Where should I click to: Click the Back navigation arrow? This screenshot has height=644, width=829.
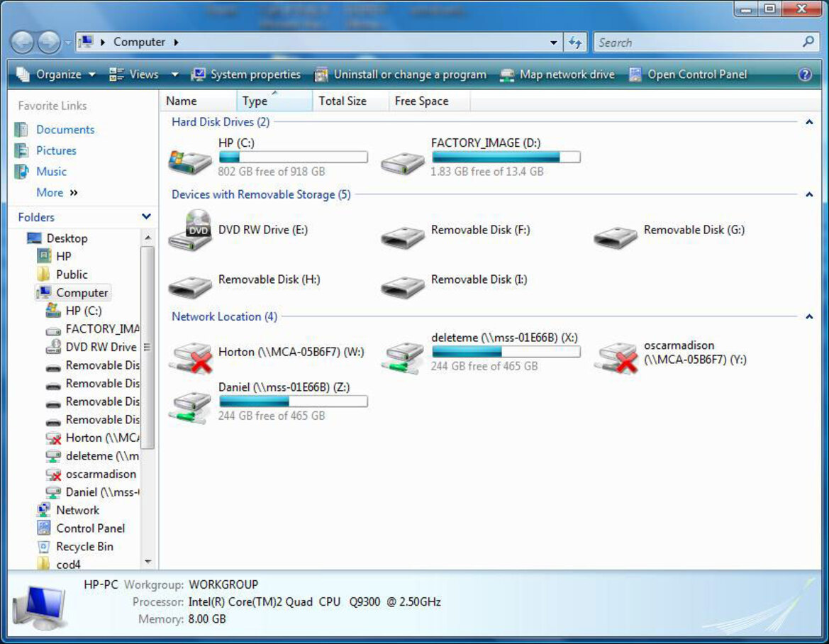click(23, 43)
